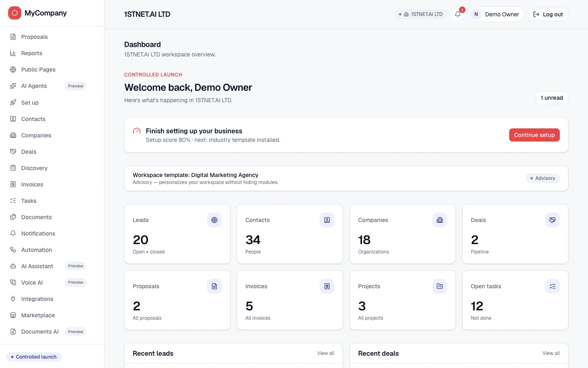This screenshot has height=368, width=588.
Task: Click the Companies card building icon
Action: pos(440,220)
